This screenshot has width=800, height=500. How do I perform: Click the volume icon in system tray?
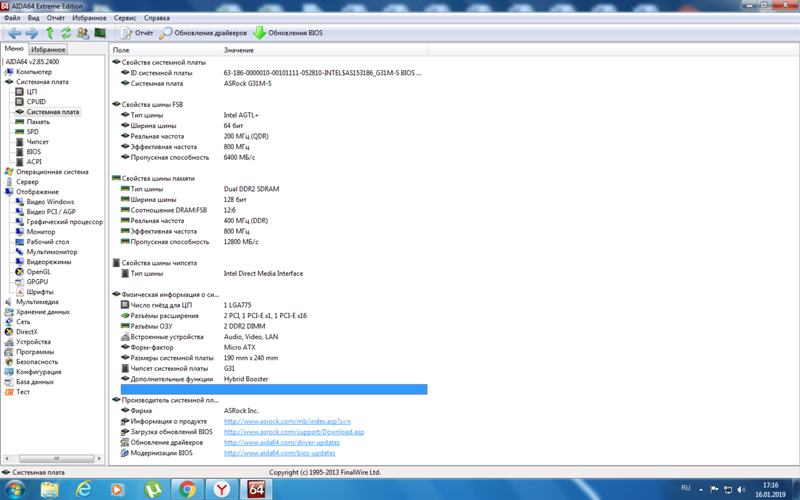[x=741, y=489]
